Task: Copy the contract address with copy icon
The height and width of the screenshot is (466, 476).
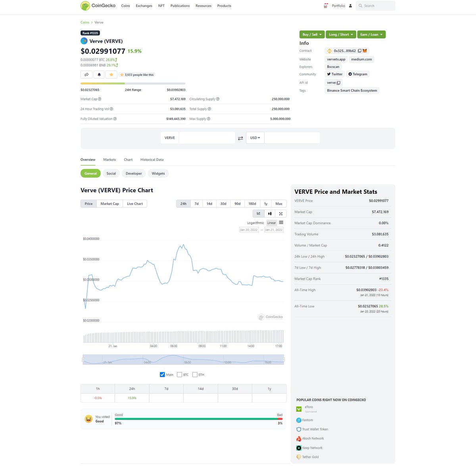Action: (x=359, y=51)
